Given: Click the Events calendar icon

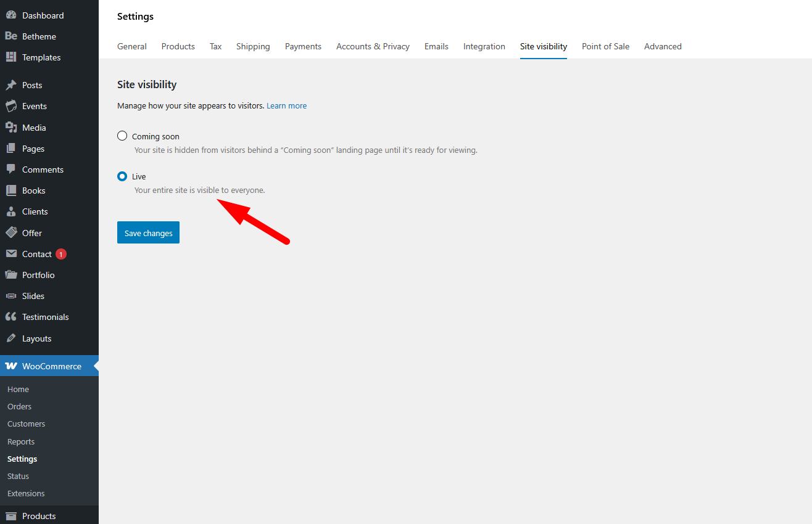Looking at the screenshot, I should click(x=11, y=106).
